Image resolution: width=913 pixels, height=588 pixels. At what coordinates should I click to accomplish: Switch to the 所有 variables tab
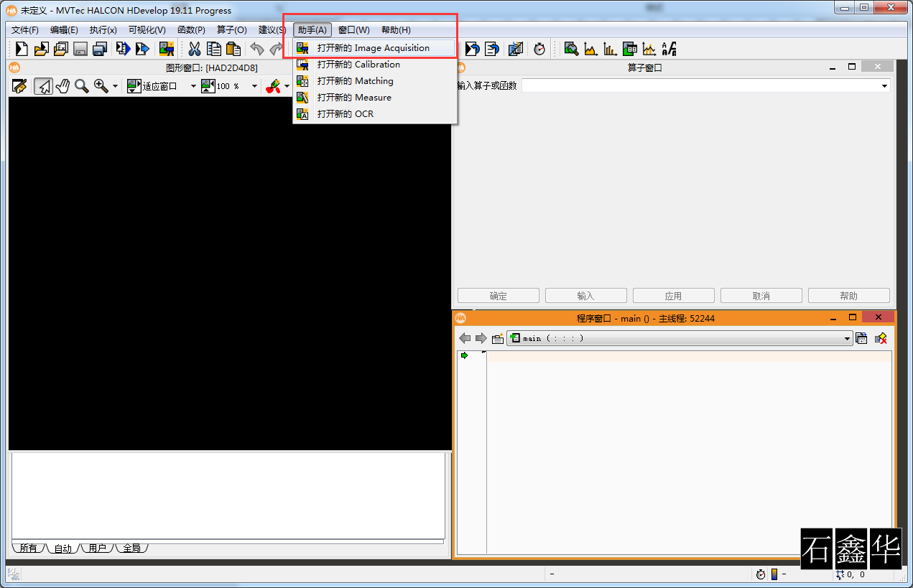pos(28,548)
